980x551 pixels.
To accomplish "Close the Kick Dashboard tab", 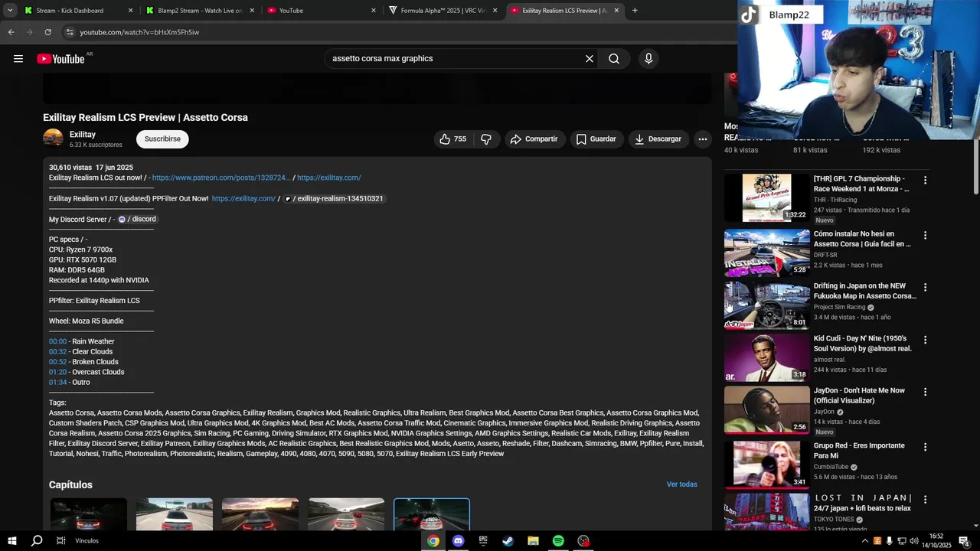I will [x=130, y=11].
